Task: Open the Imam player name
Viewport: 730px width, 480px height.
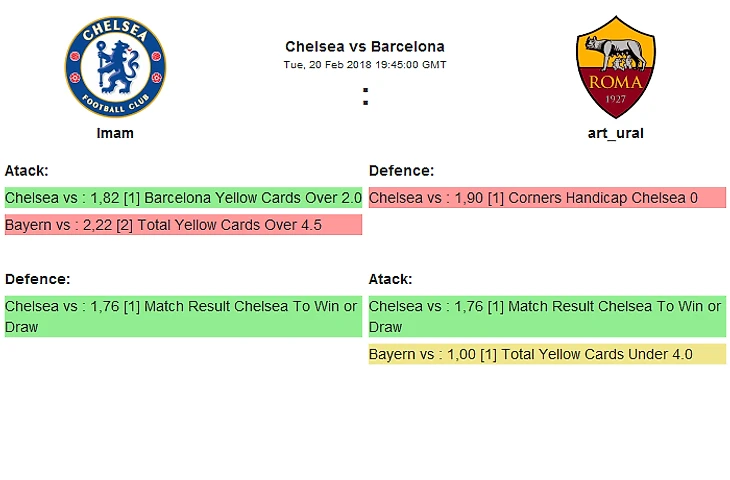Action: pyautogui.click(x=115, y=133)
